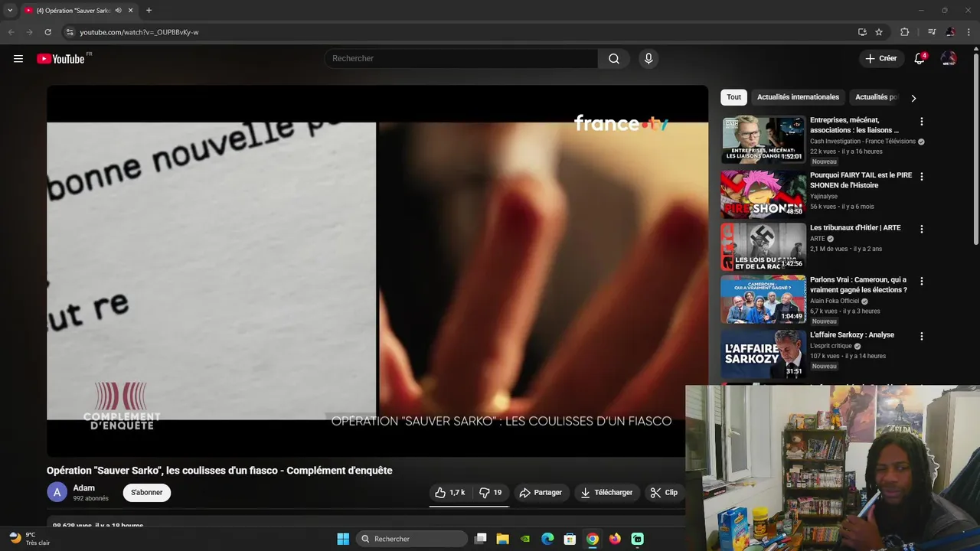Select the partially visible Actualités po chip

pos(875,97)
